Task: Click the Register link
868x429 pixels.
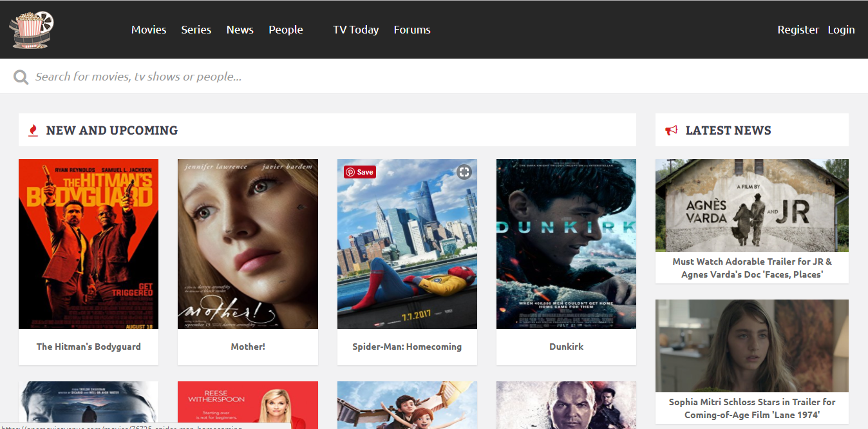Action: point(798,30)
